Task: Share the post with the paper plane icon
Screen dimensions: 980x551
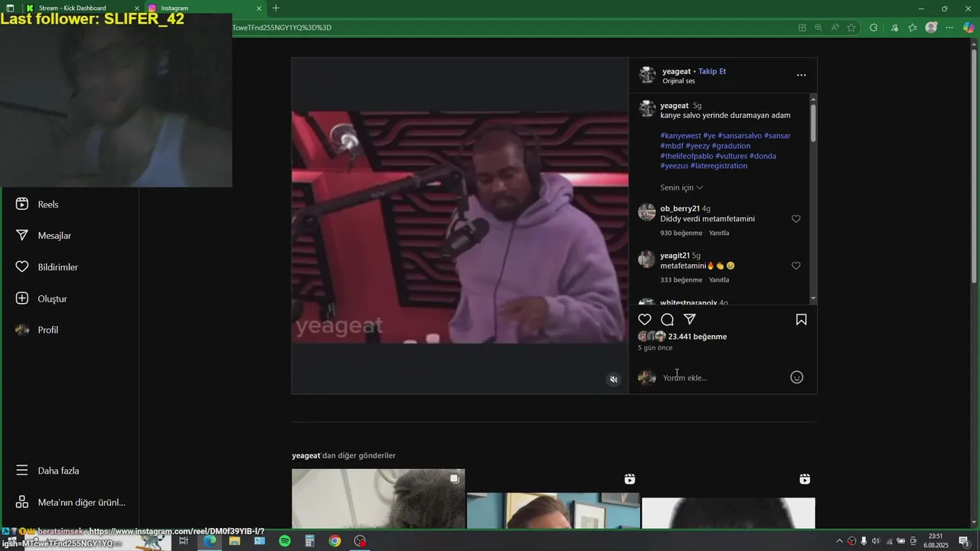Action: point(690,320)
